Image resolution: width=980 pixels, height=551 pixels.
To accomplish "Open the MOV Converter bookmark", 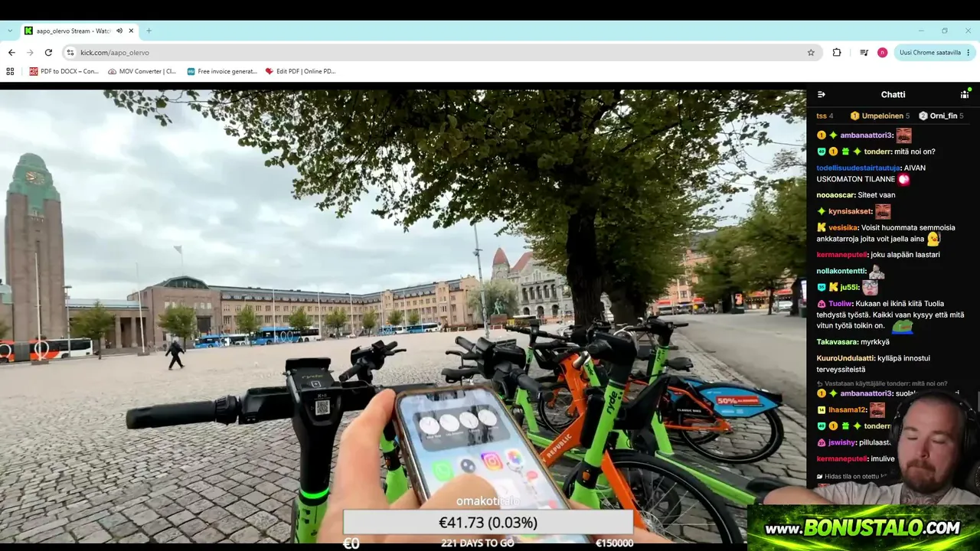I will [142, 71].
